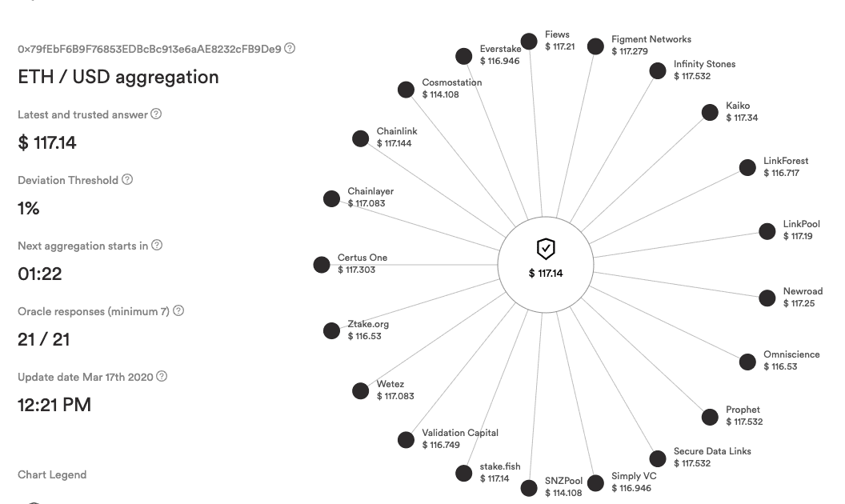
Task: Click the Cosmostation oracle label
Action: click(451, 82)
